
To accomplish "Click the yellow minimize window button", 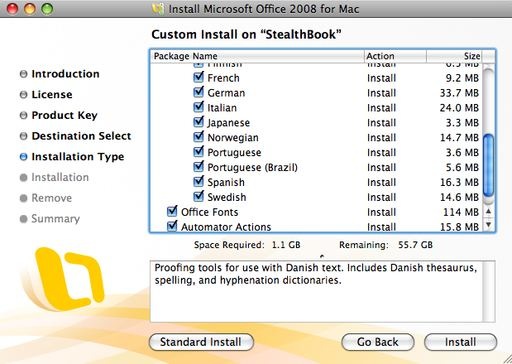I will click(30, 9).
